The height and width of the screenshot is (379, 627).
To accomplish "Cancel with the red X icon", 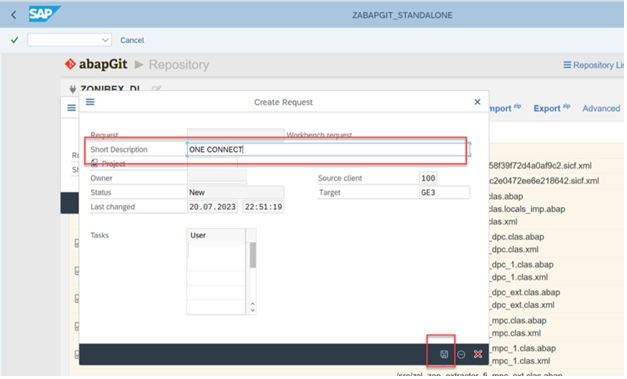I will click(478, 354).
